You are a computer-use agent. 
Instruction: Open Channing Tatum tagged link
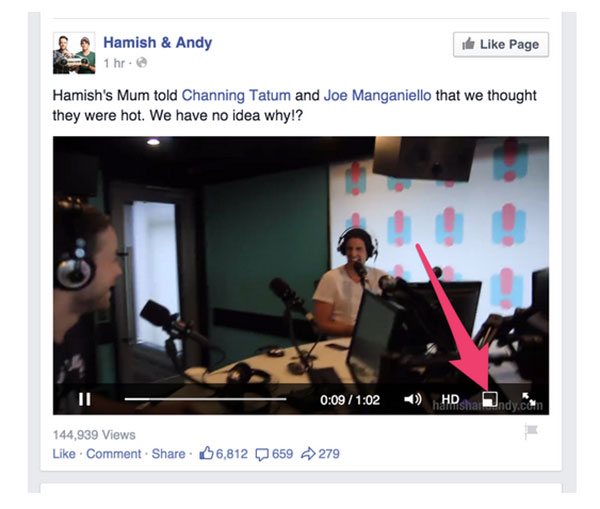(236, 95)
